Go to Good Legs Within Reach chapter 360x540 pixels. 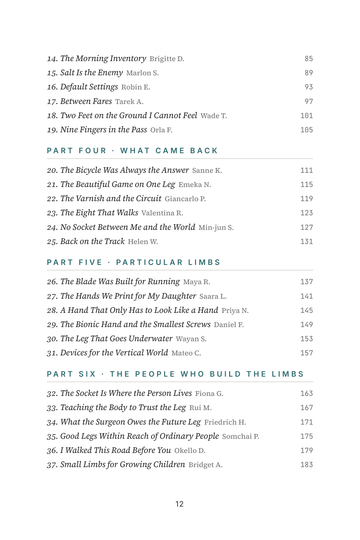point(179,436)
